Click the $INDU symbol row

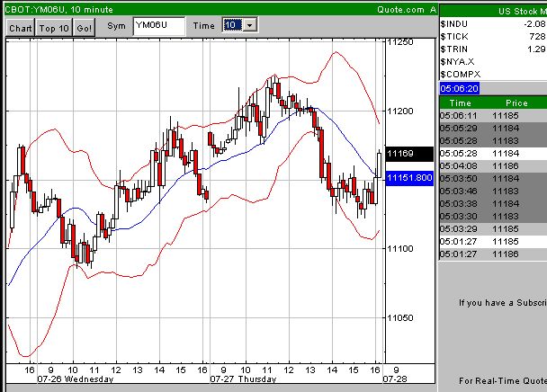[493, 23]
